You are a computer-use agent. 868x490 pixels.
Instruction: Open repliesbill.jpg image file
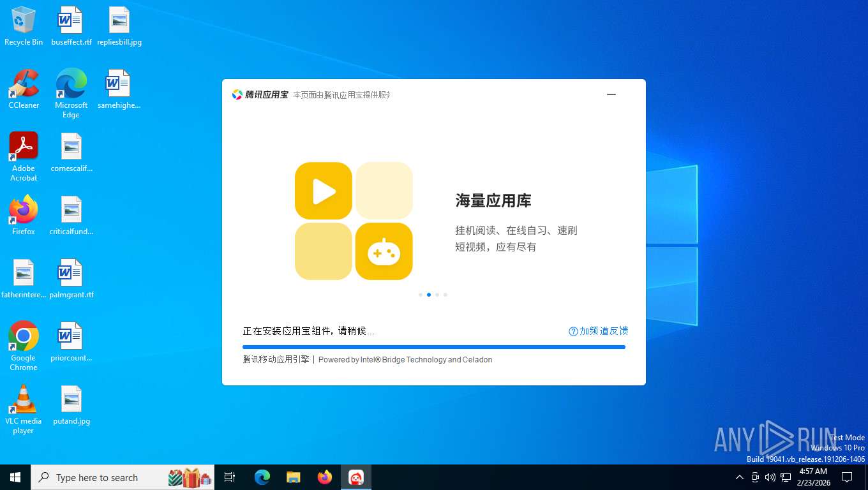(x=119, y=26)
